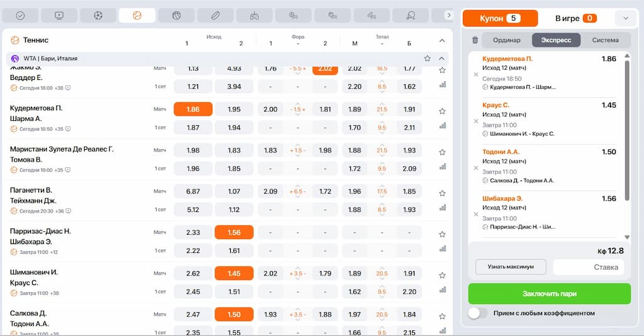
Task: Click the coupon list vertical scrollbar thumb
Action: [x=627, y=131]
